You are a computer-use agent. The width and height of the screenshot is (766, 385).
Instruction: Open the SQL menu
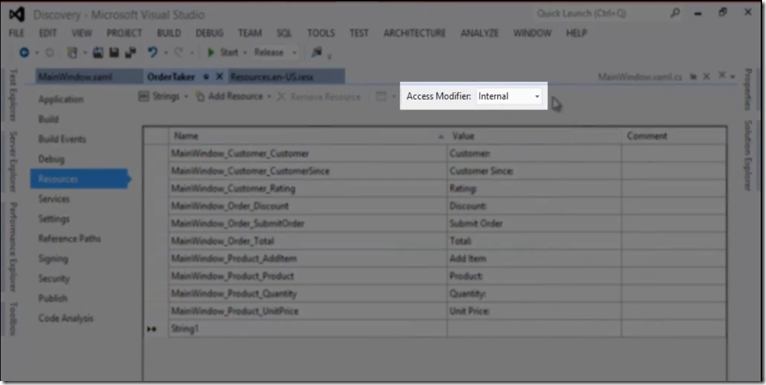(284, 33)
